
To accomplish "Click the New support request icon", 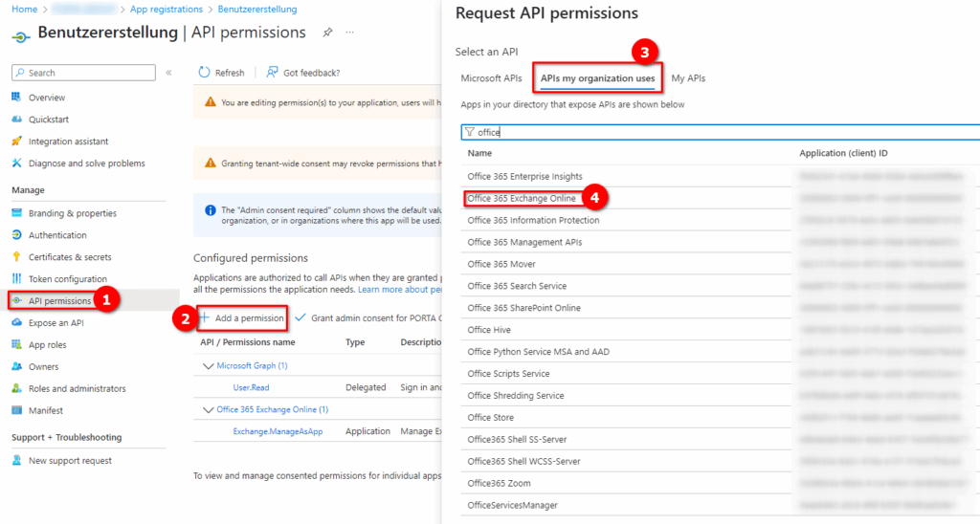I will (17, 460).
